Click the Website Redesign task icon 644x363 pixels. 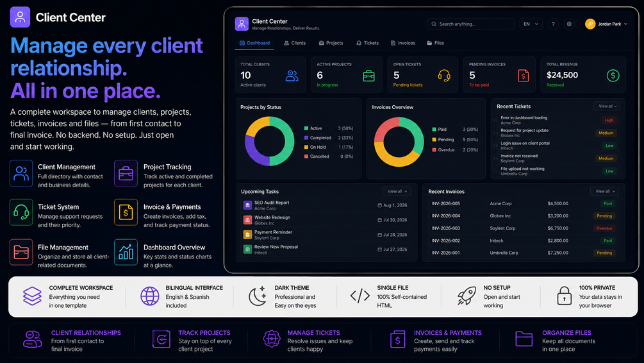point(247,220)
